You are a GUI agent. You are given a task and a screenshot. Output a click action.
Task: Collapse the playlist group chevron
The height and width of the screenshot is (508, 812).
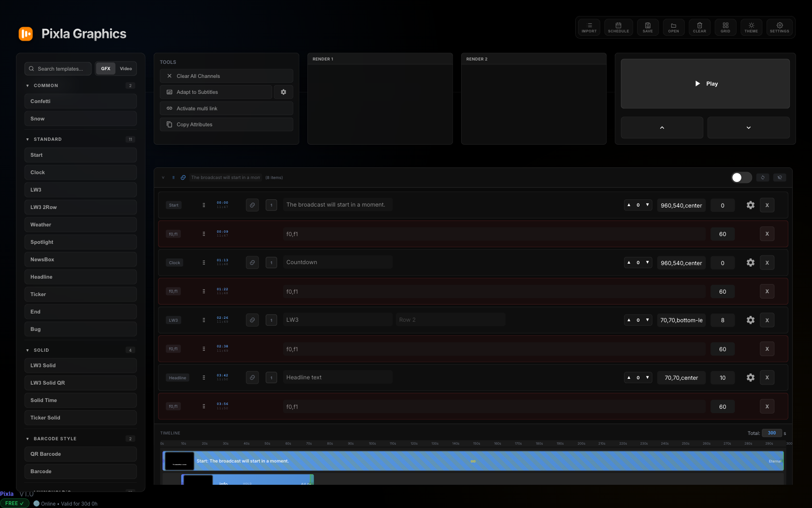coord(163,178)
